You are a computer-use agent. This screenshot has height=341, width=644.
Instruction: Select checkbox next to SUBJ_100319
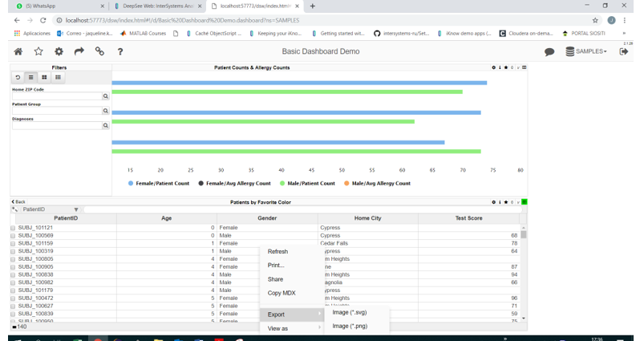[13, 251]
